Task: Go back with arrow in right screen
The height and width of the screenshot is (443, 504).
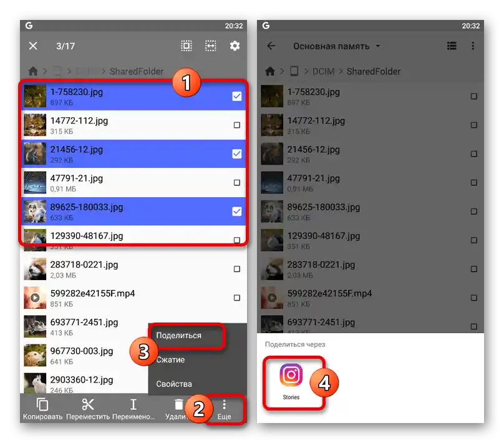Action: (x=271, y=46)
